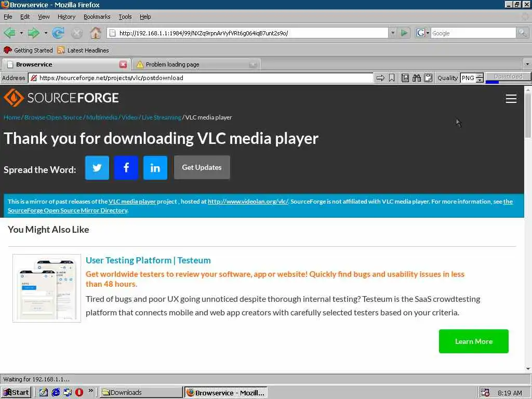Open the Latest Headlines feed bookmark
This screenshot has height=399, width=532.
(x=83, y=50)
